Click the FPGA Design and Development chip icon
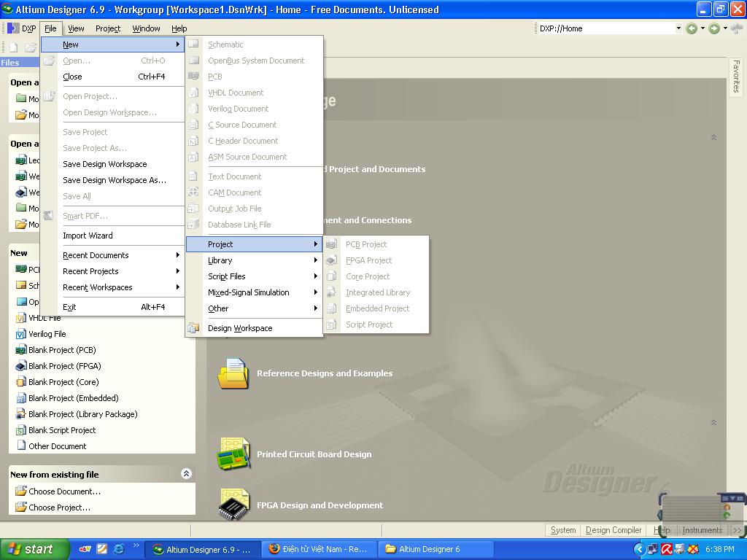The image size is (747, 560). click(233, 505)
